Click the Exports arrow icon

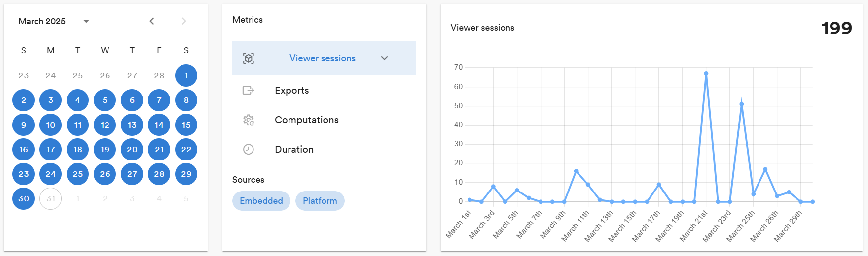point(249,90)
